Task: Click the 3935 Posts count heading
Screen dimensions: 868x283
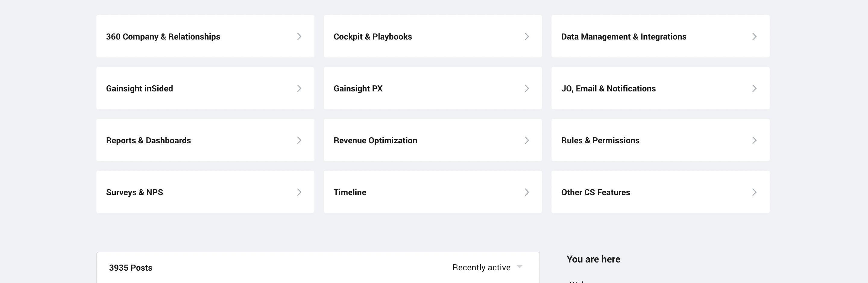Action: point(131,268)
